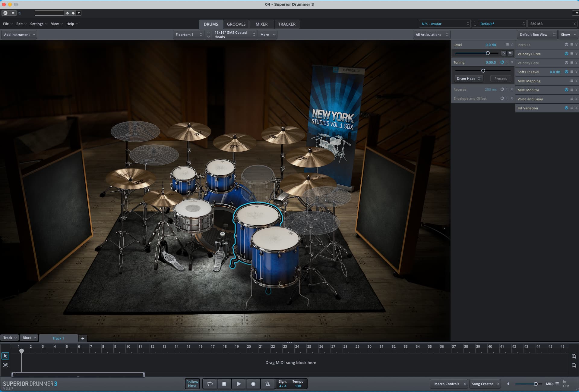Enable the metronome icon
The image size is (579, 392).
pos(267,384)
